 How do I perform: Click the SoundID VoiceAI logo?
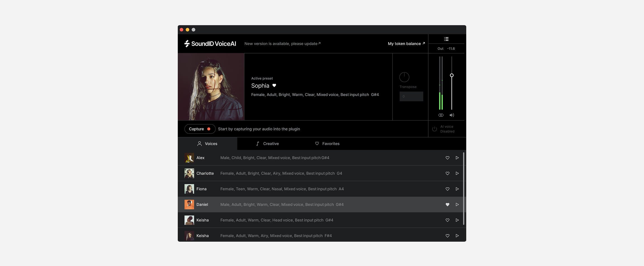click(x=210, y=44)
